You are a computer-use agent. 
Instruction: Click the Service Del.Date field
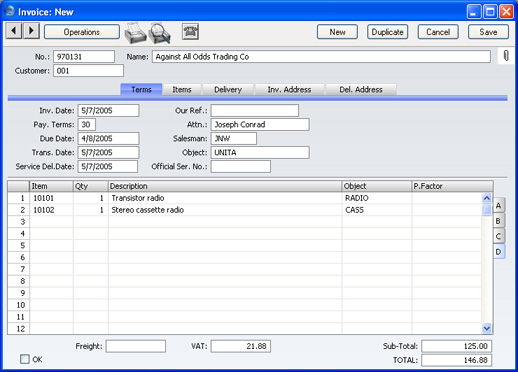108,167
